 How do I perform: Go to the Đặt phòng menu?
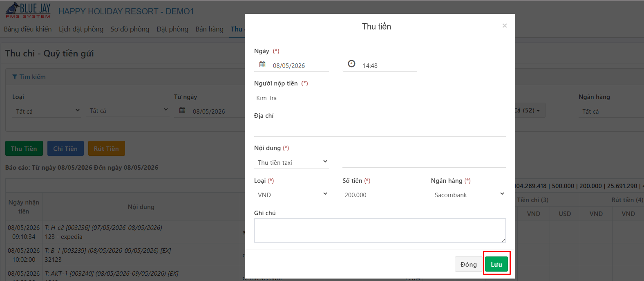(172, 29)
